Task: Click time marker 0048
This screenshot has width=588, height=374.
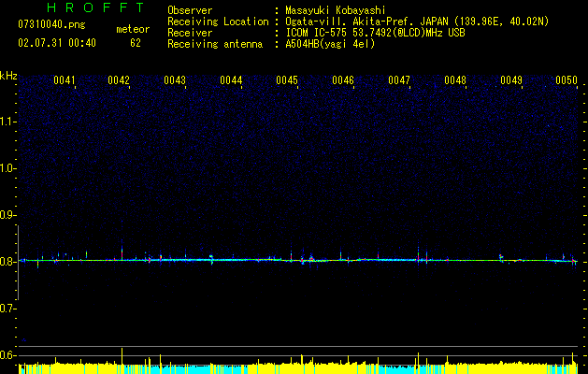Action: (x=455, y=80)
